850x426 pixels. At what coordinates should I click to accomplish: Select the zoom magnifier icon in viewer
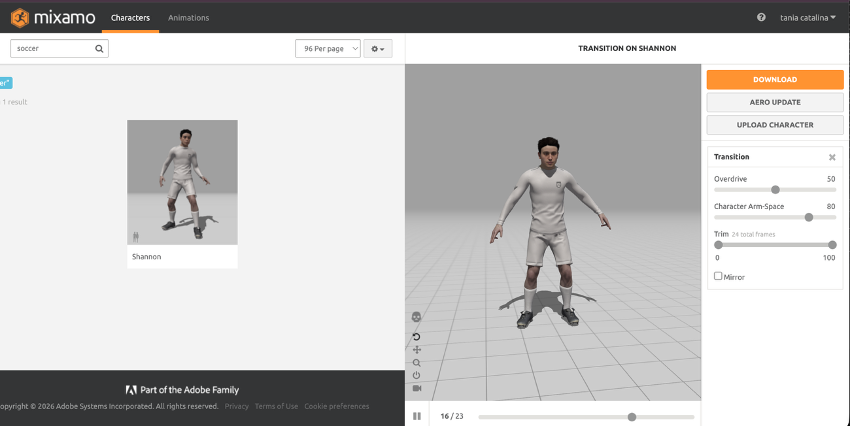pos(416,363)
